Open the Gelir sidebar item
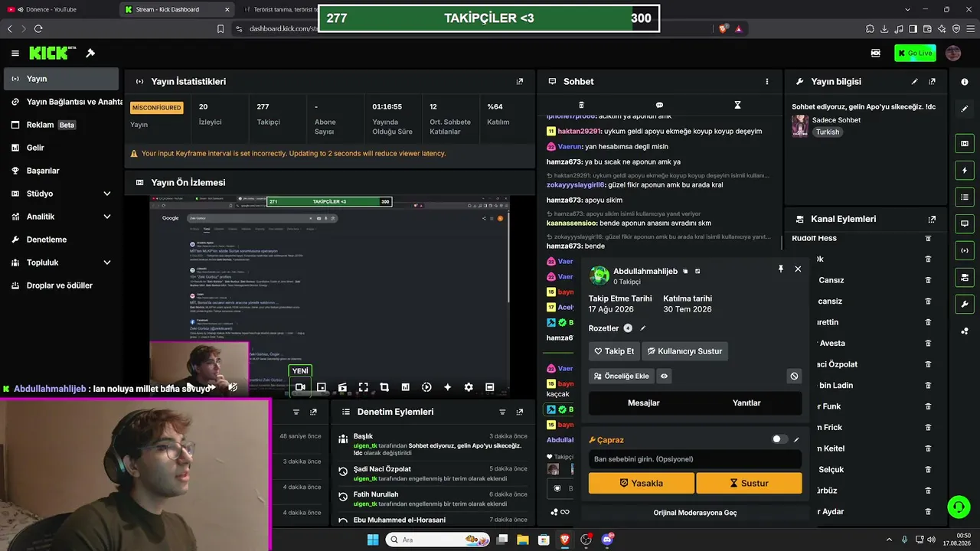 pyautogui.click(x=61, y=148)
